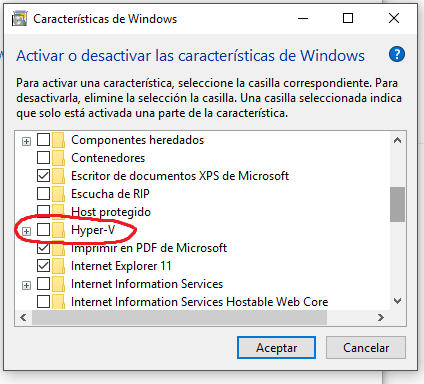Minimize the Características de Windows window

[x=303, y=18]
